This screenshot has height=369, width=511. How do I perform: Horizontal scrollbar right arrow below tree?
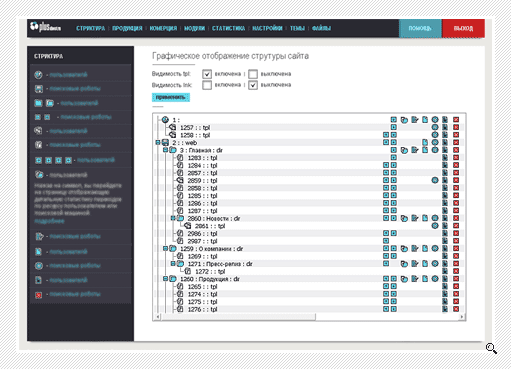(462, 317)
